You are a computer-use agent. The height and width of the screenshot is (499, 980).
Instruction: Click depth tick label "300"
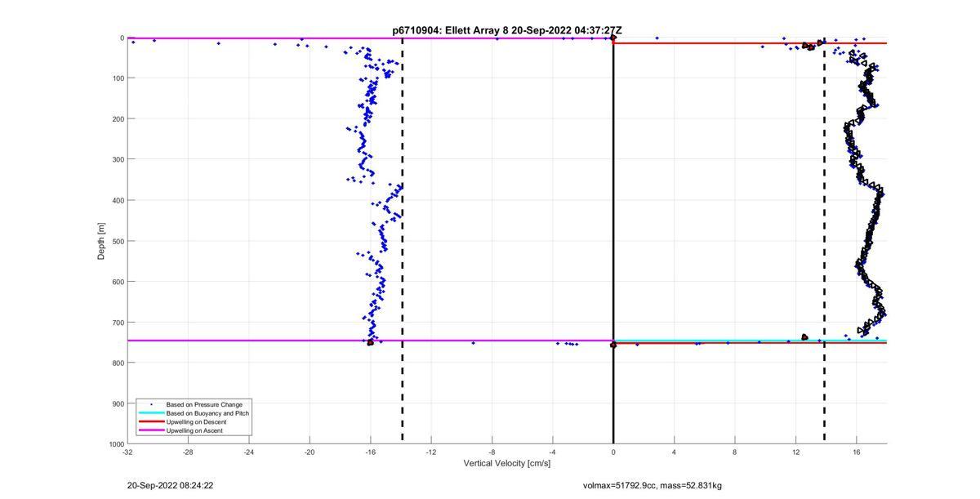[118, 159]
